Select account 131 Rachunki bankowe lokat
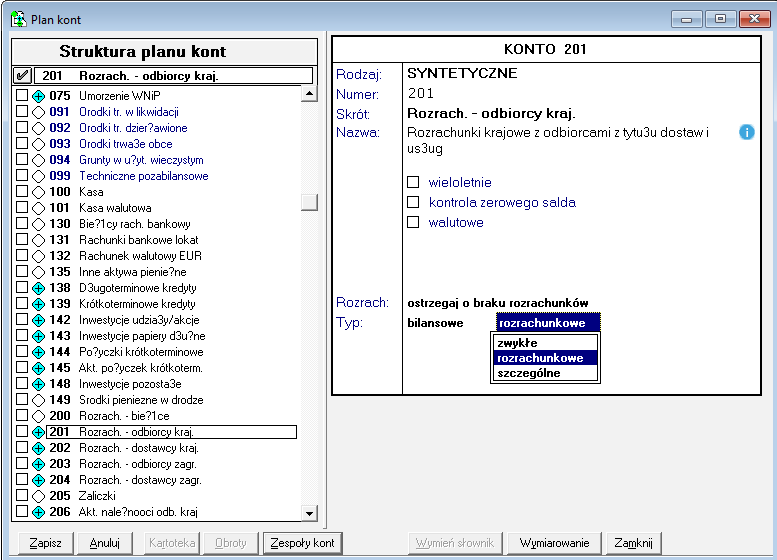This screenshot has height=560, width=777. point(137,240)
